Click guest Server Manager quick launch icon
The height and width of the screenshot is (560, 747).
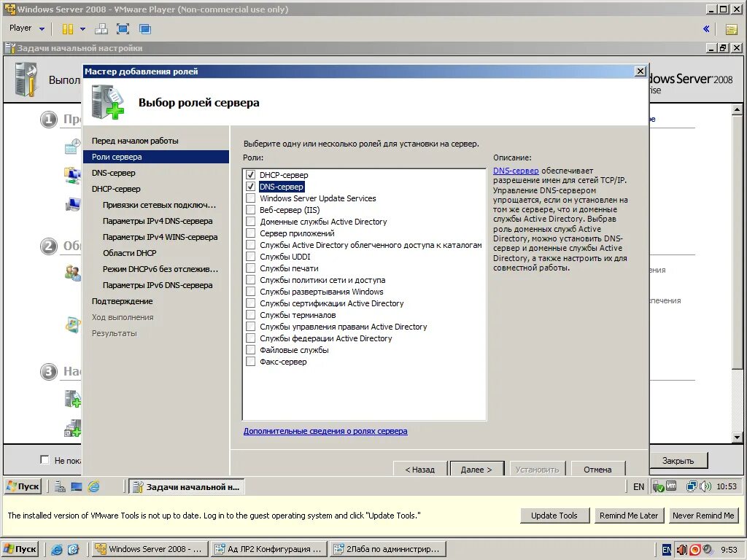pos(60,486)
